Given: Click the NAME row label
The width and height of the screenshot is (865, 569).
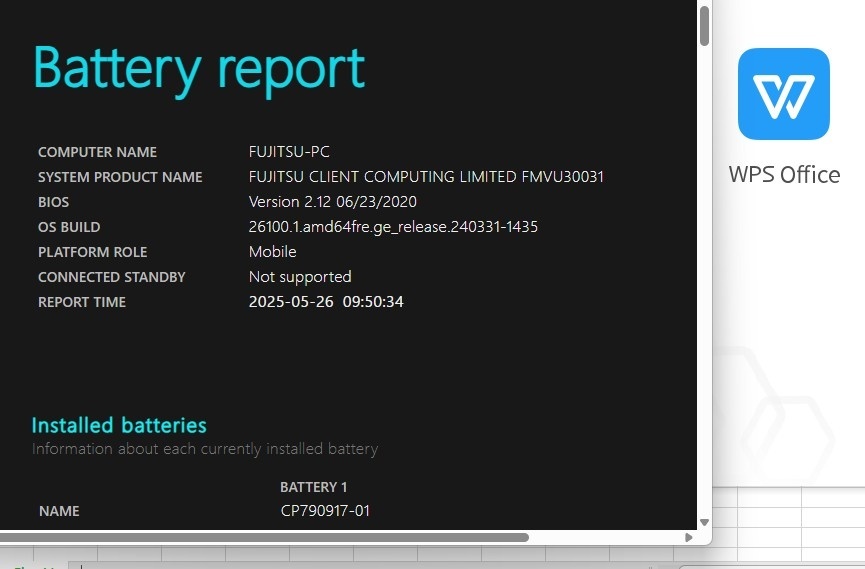Looking at the screenshot, I should pyautogui.click(x=59, y=511).
